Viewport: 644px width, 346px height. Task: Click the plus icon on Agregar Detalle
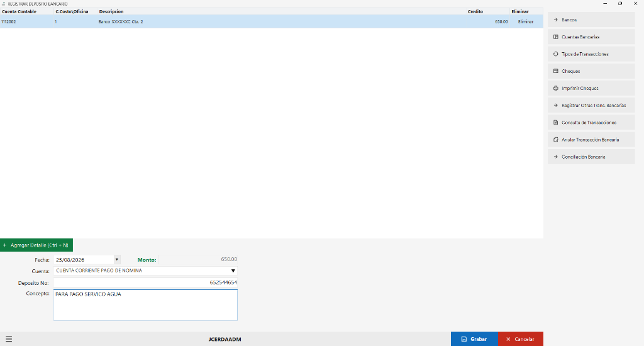[x=5, y=245]
